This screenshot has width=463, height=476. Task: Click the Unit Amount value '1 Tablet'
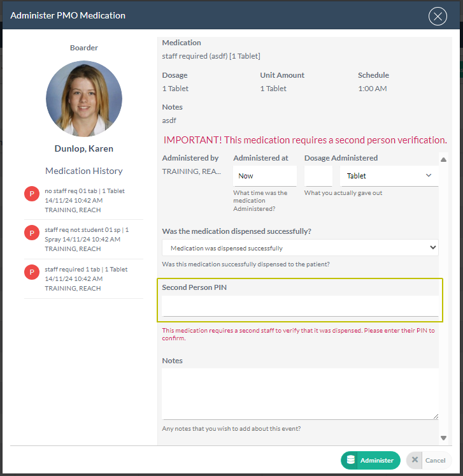273,89
